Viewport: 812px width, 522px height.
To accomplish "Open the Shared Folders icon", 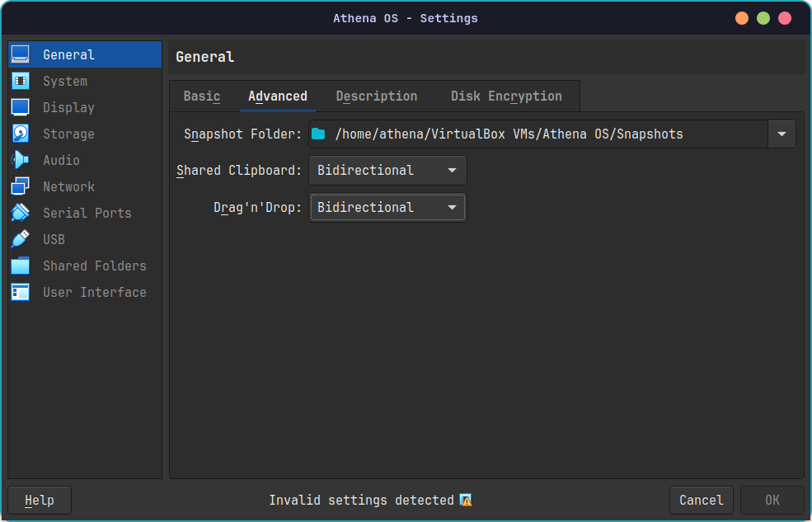I will coord(20,266).
